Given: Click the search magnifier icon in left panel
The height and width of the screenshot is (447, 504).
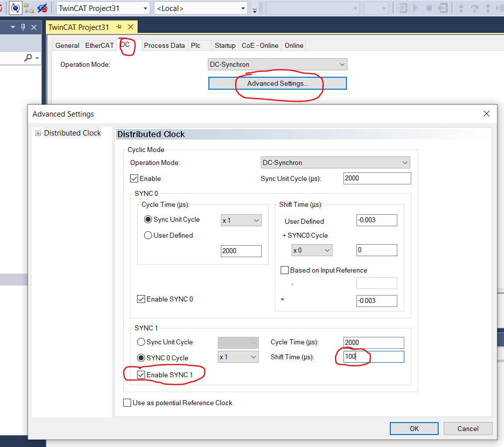Looking at the screenshot, I should pyautogui.click(x=28, y=58).
